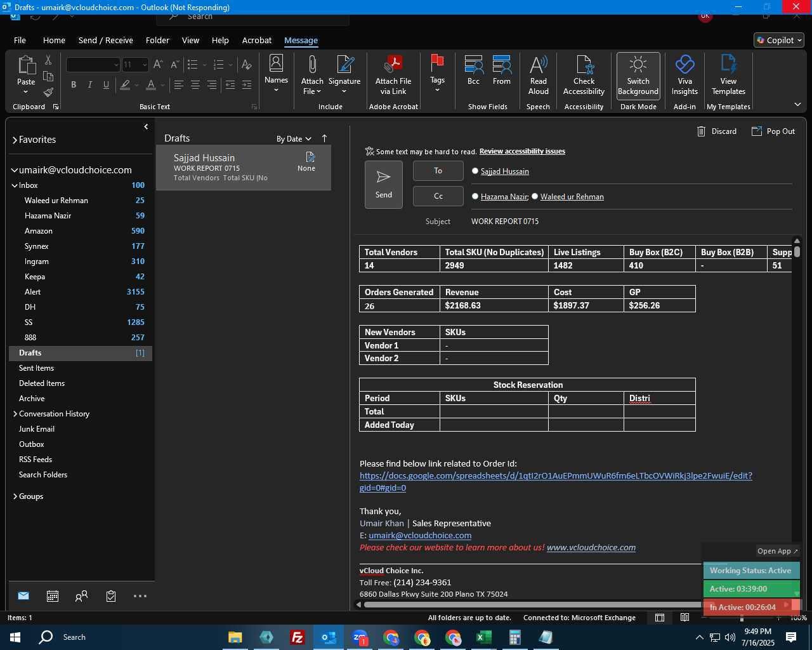The image size is (812, 650).
Task: Open the Names address book menu
Action: pos(276,74)
